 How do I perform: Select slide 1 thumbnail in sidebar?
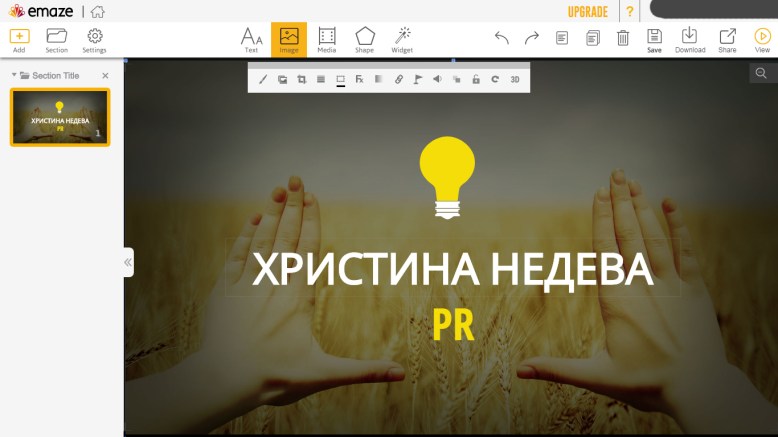60,117
